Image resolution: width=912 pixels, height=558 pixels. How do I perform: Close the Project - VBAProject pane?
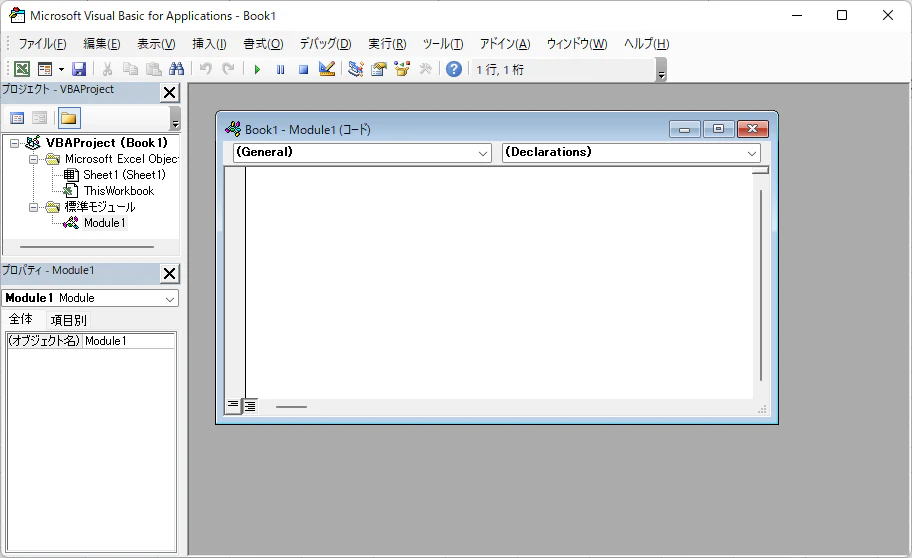tap(169, 93)
